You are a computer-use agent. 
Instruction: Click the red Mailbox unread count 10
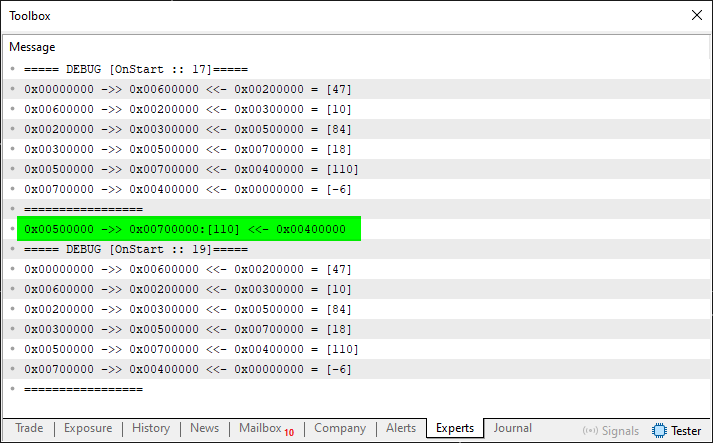[x=289, y=433]
